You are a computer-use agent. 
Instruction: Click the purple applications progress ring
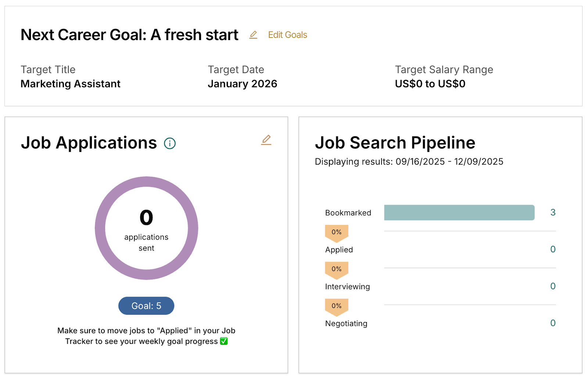[x=100, y=228]
